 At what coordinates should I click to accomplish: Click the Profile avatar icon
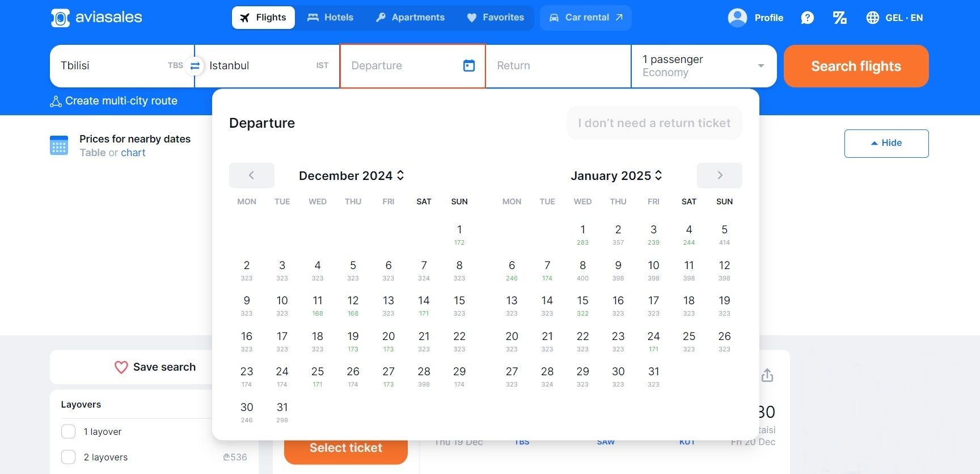[737, 18]
